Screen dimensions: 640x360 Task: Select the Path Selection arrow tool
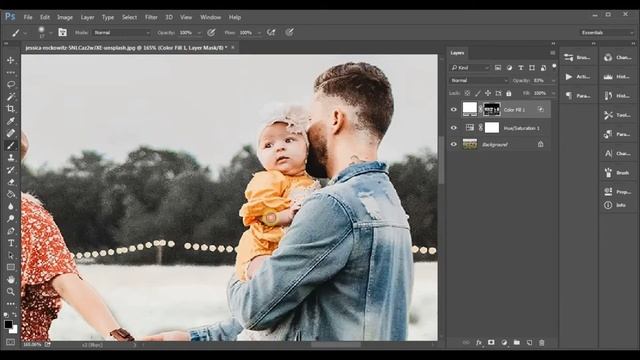[11, 256]
